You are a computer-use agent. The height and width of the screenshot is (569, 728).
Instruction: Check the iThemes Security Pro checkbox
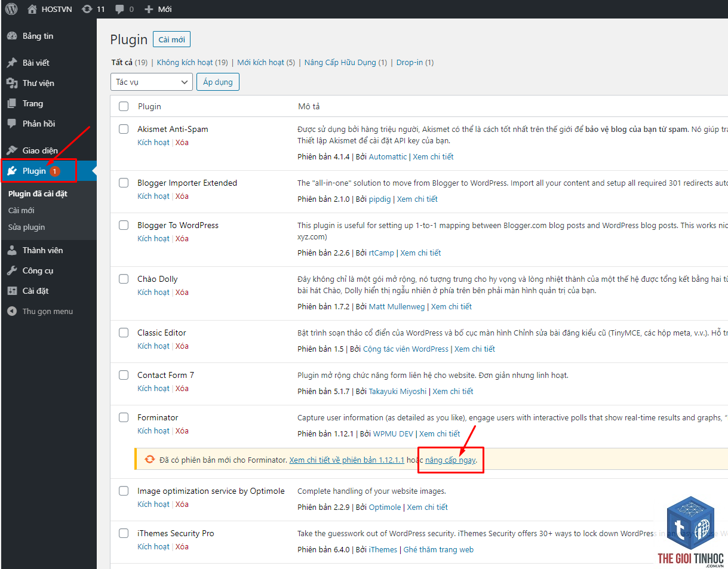click(124, 533)
